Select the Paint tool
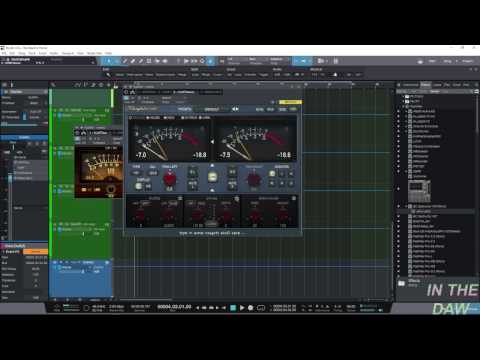 tap(141, 61)
